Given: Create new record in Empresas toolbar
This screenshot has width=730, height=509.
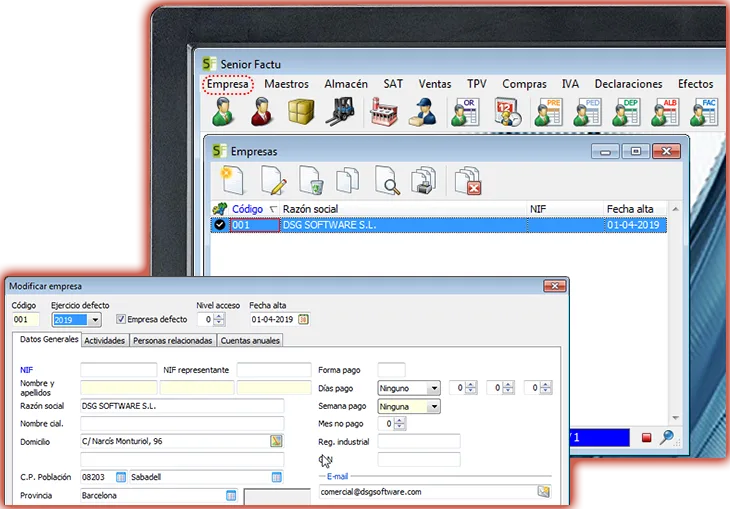Looking at the screenshot, I should point(232,180).
